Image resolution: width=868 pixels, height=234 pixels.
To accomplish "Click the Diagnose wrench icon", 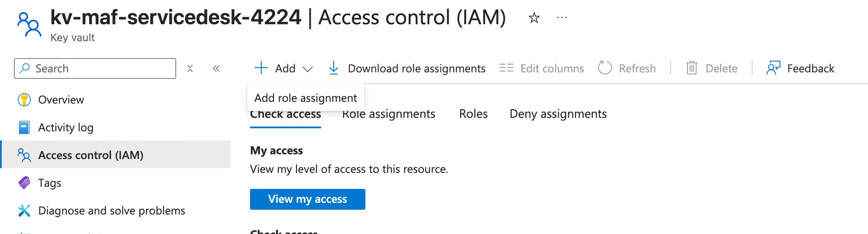I will (x=24, y=211).
